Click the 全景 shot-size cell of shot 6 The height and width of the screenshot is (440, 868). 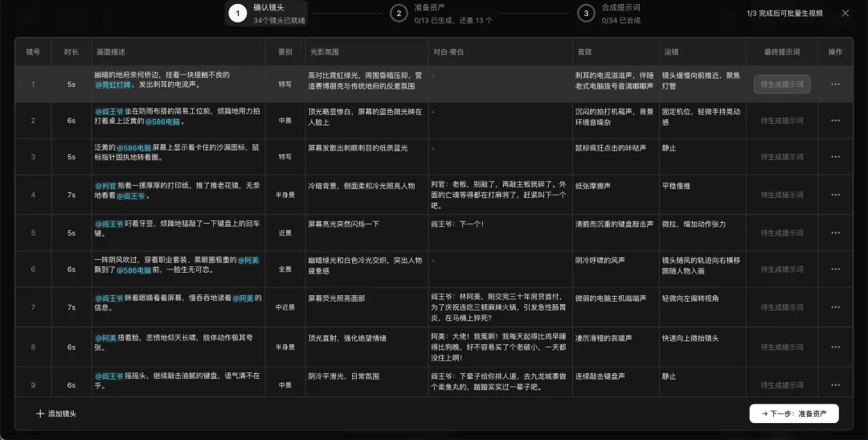pos(285,269)
